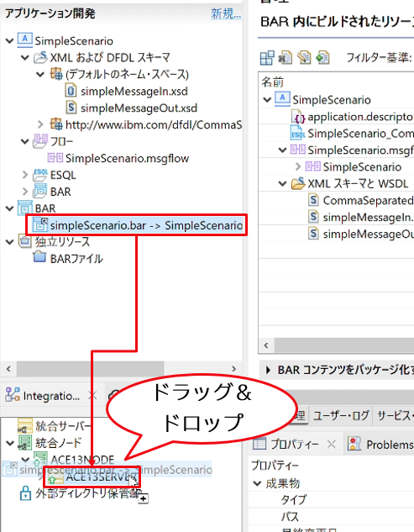This screenshot has width=414, height=532.
Task: Click the remove resource icon in BAR toolbar
Action: [x=286, y=57]
